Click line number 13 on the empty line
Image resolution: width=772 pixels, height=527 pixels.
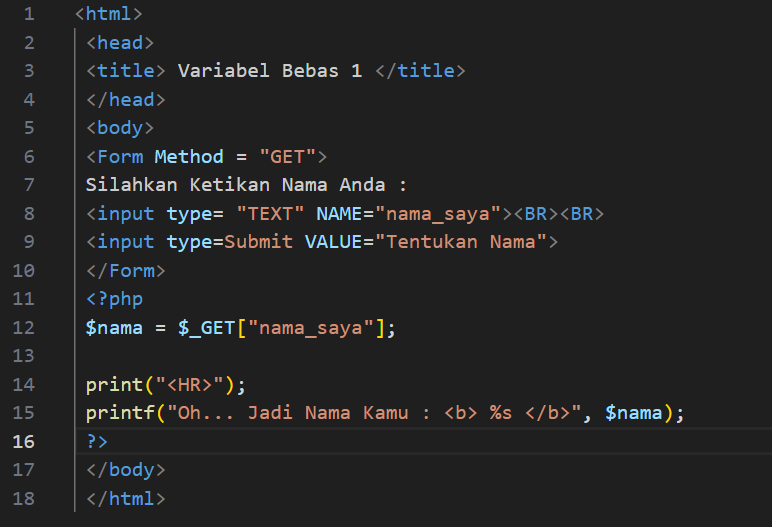[x=23, y=355]
